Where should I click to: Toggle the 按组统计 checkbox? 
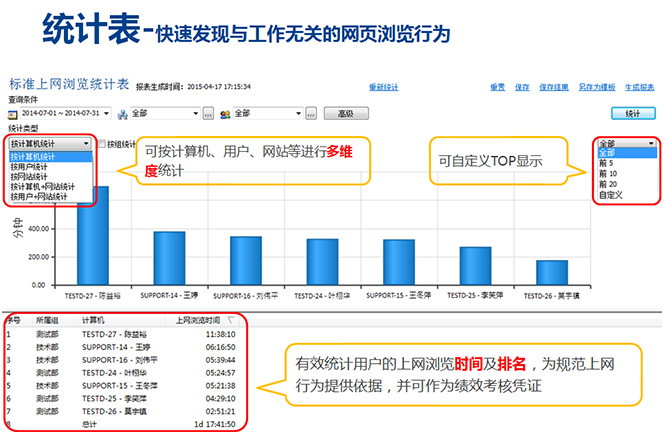tap(103, 144)
